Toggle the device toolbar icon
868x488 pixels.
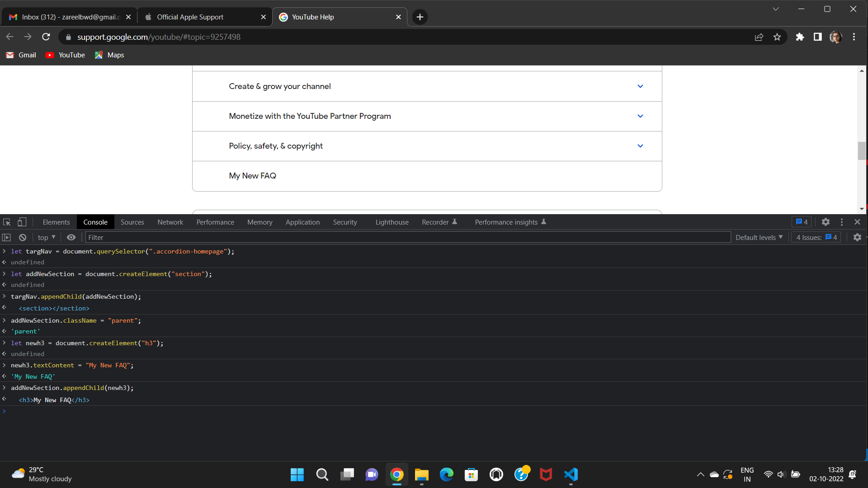pyautogui.click(x=22, y=222)
